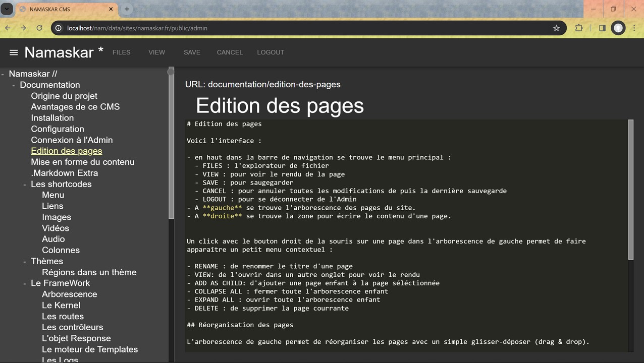644x363 pixels.
Task: Click the browser back arrow
Action: tap(8, 28)
